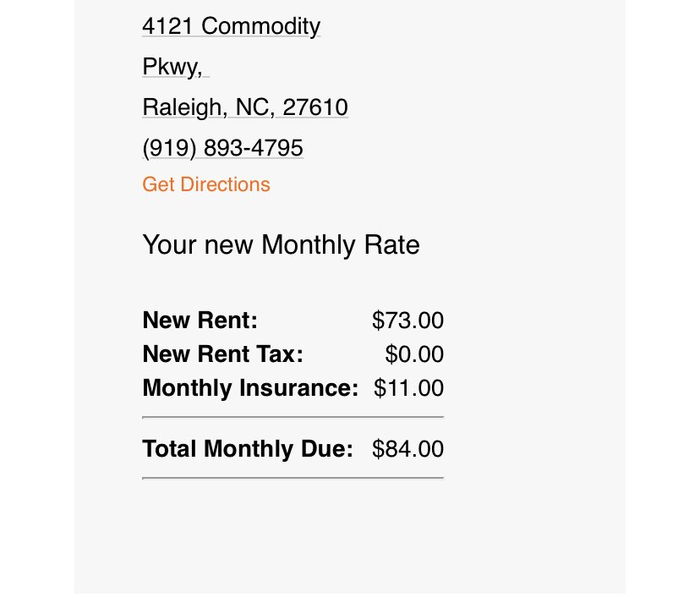Image resolution: width=700 pixels, height=614 pixels.
Task: Click the Monthly Insurance: label
Action: click(x=251, y=388)
